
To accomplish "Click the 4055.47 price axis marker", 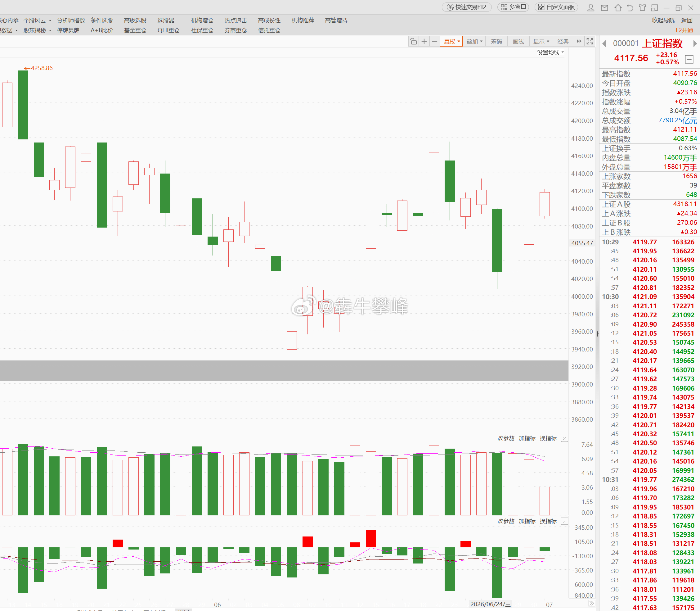I will [582, 243].
